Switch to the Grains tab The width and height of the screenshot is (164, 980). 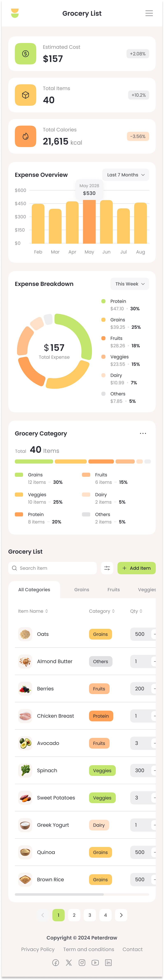(81, 589)
